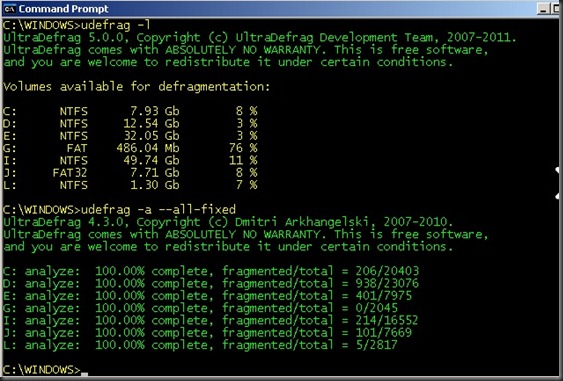563x381 pixels.
Task: Click the 11 % value for volume I:
Action: 243,160
